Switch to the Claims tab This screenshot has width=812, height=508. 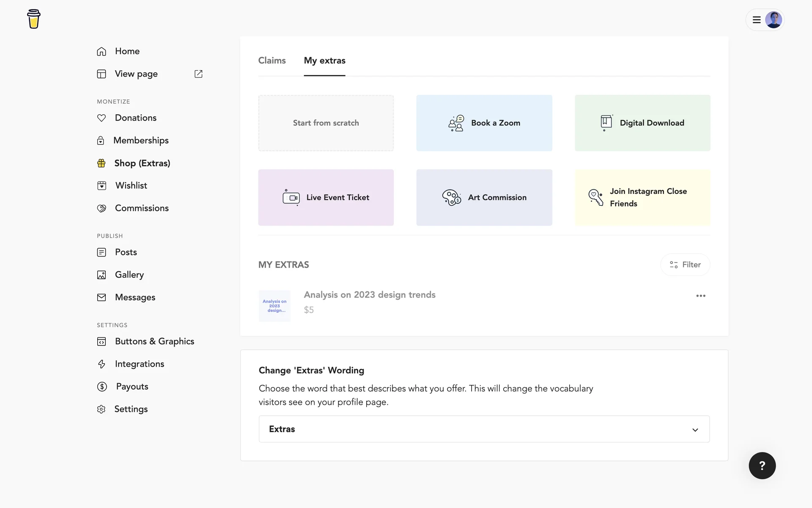pyautogui.click(x=272, y=61)
